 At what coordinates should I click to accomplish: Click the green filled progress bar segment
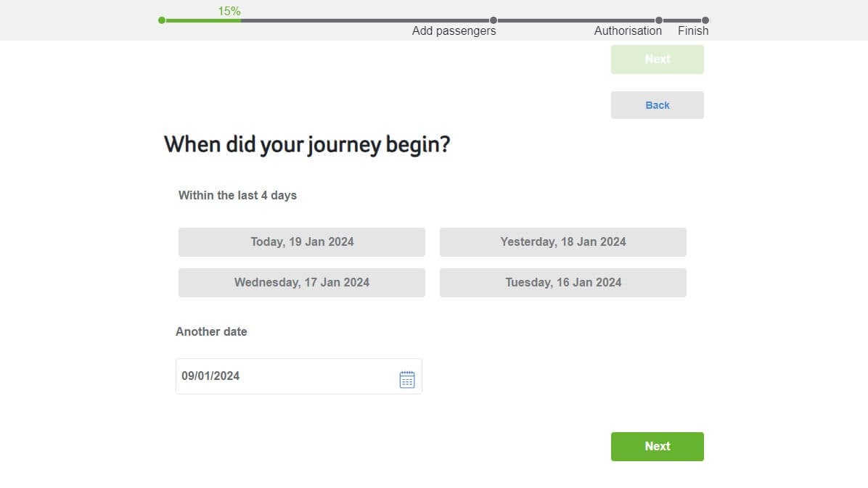(203, 20)
